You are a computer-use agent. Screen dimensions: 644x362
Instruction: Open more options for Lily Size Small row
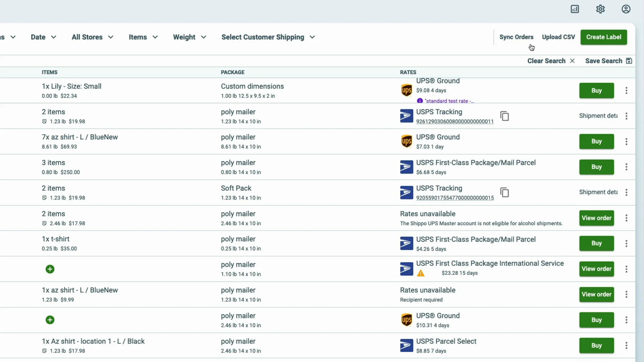tap(626, 90)
